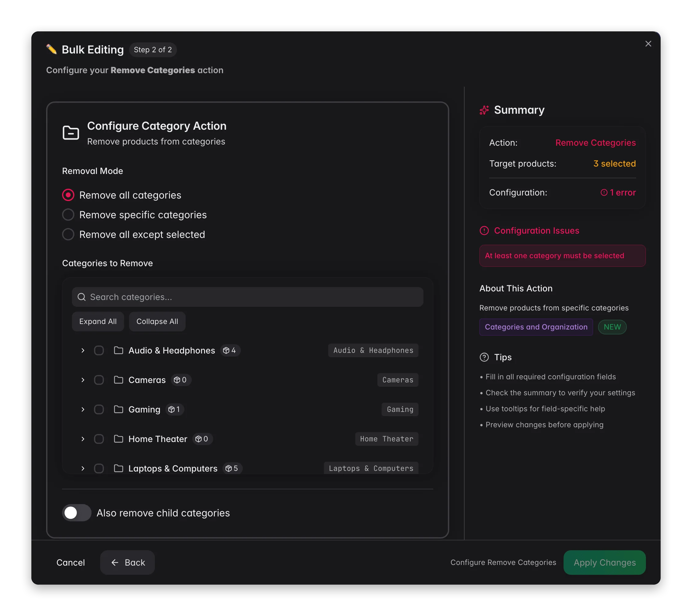Click the Step 2 of 2 badge

[x=153, y=50]
